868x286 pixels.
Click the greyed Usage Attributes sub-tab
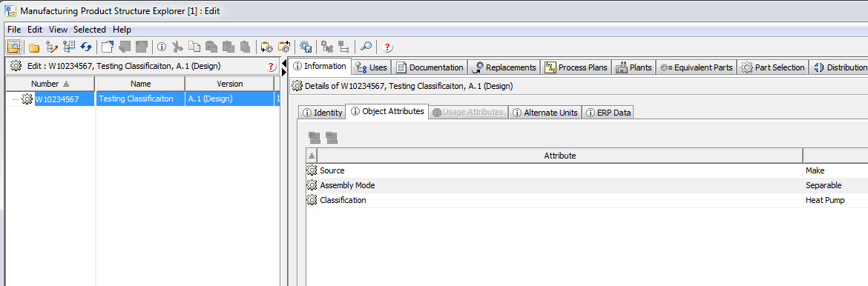point(468,113)
